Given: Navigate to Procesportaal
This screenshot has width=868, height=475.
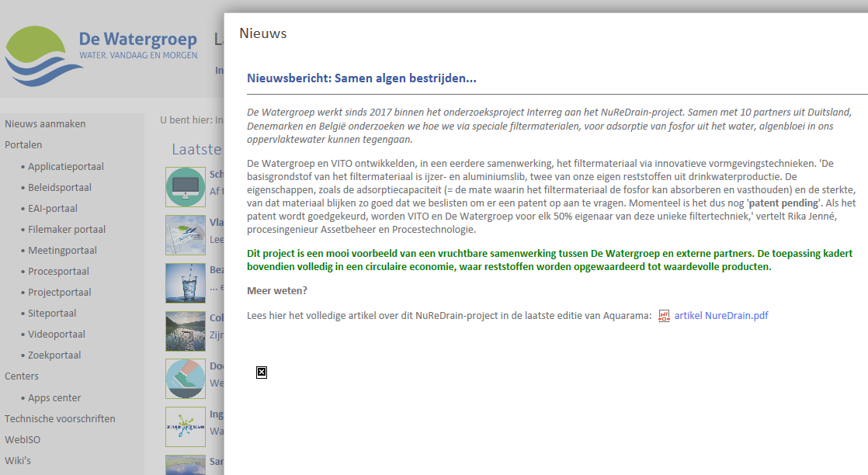Looking at the screenshot, I should (x=58, y=272).
